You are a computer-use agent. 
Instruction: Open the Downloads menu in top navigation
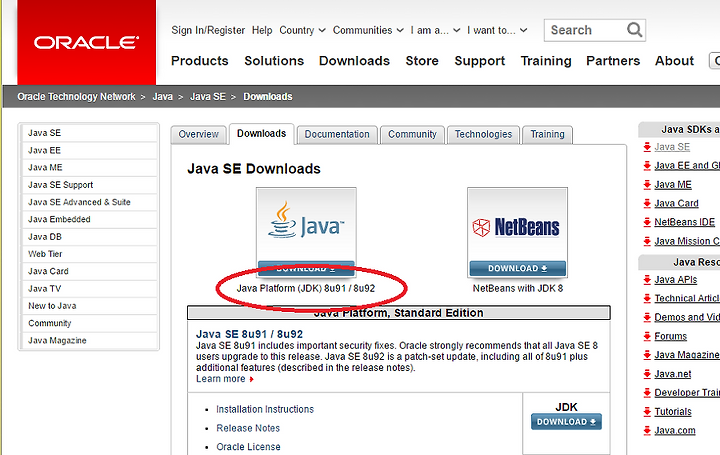click(354, 61)
